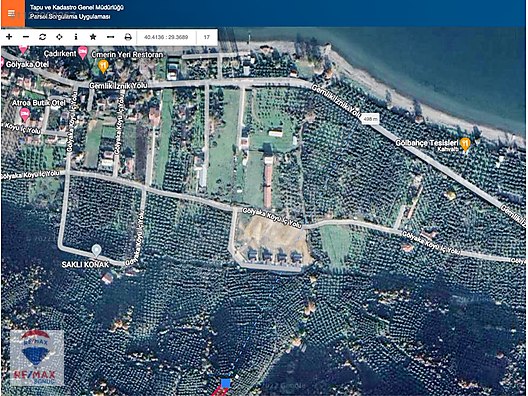Click the Atroa Butik Otel label

tap(39, 103)
